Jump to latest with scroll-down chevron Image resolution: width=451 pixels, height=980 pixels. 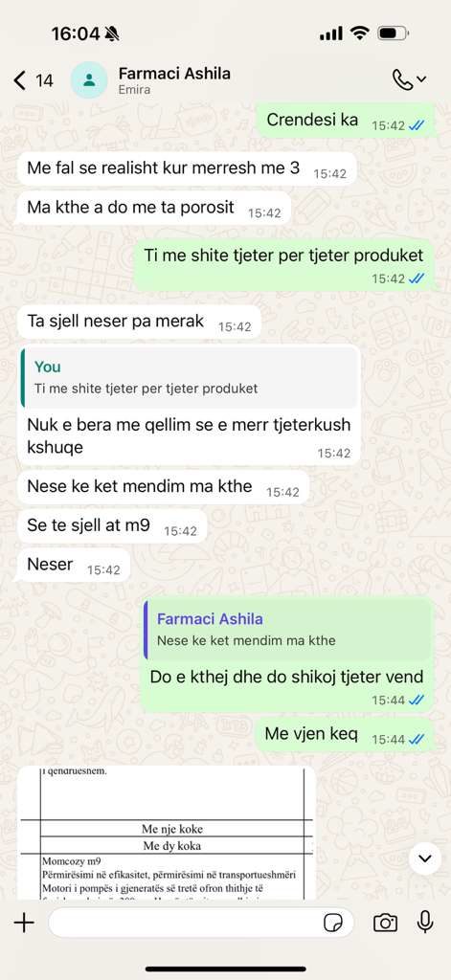[x=425, y=858]
